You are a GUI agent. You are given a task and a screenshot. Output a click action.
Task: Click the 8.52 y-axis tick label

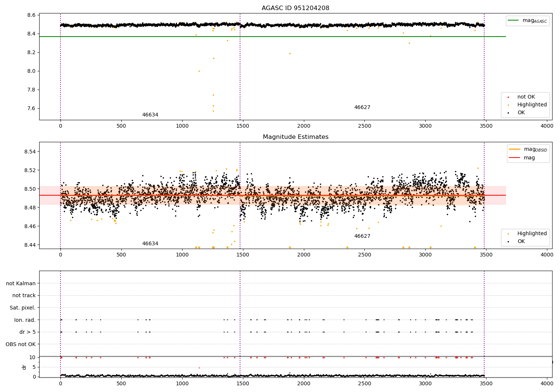30,171
